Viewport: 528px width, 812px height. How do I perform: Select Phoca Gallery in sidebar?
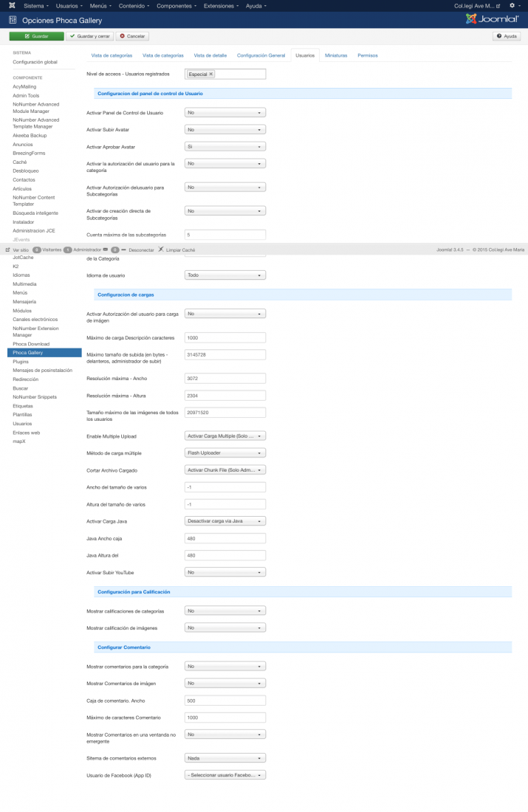[x=44, y=353]
